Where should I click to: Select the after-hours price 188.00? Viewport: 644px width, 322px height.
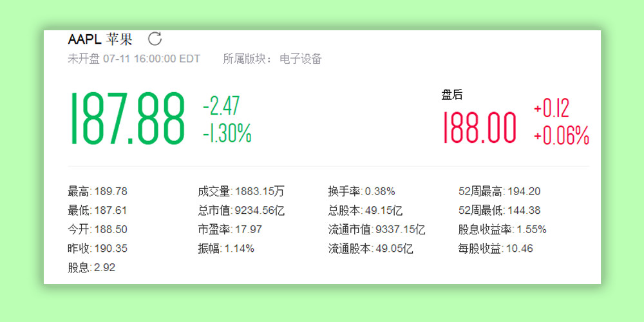pos(479,128)
